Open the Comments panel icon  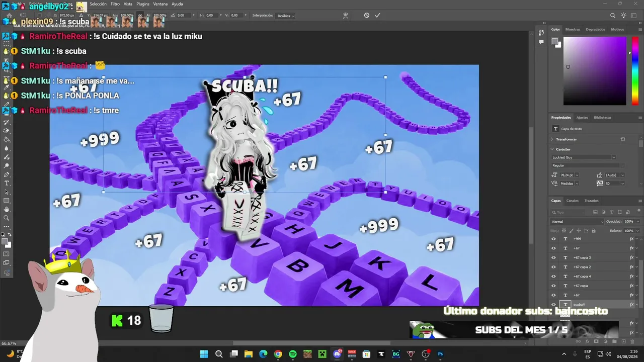pos(541,42)
